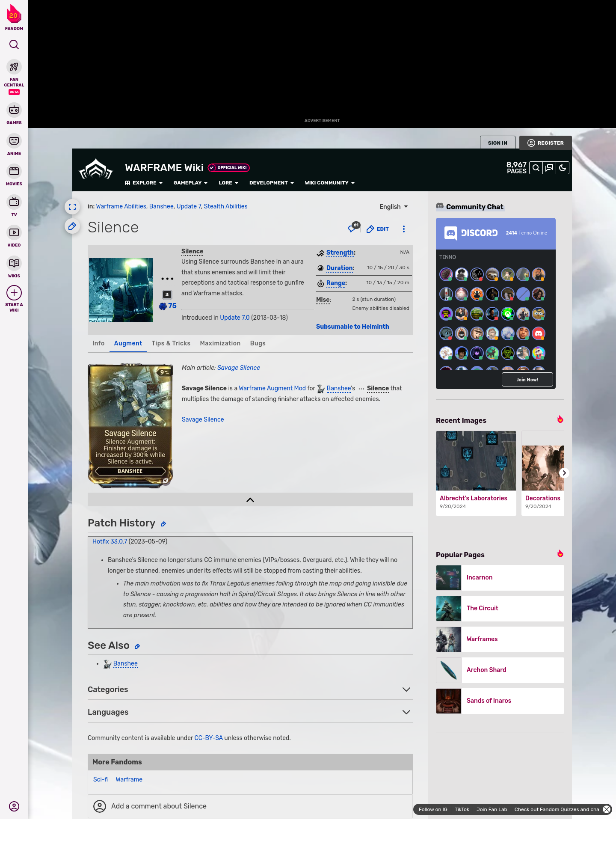This screenshot has width=616, height=856.
Task: Switch to Tips & Tricks tab
Action: 171,343
